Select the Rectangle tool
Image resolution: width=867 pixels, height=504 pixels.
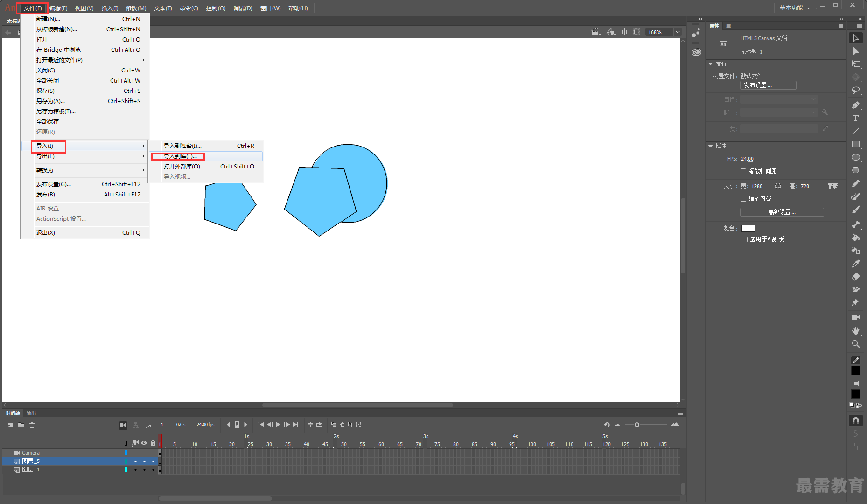coord(856,145)
